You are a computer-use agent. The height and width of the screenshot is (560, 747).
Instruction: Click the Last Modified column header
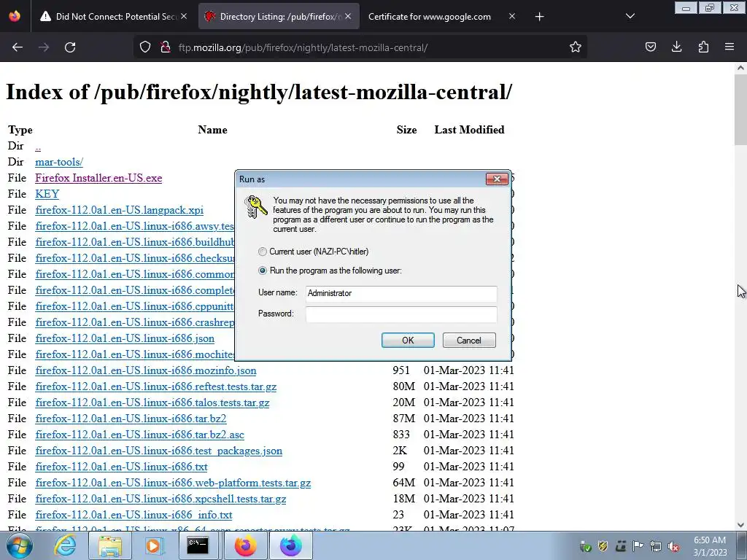point(469,130)
